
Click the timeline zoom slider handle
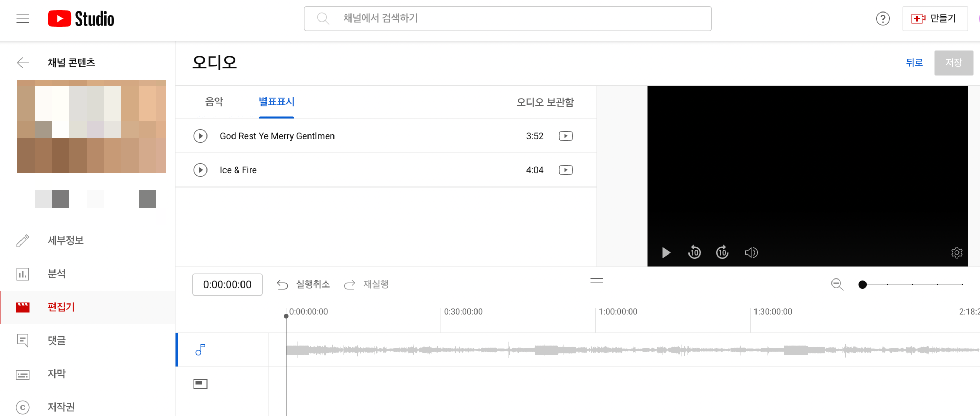point(862,284)
